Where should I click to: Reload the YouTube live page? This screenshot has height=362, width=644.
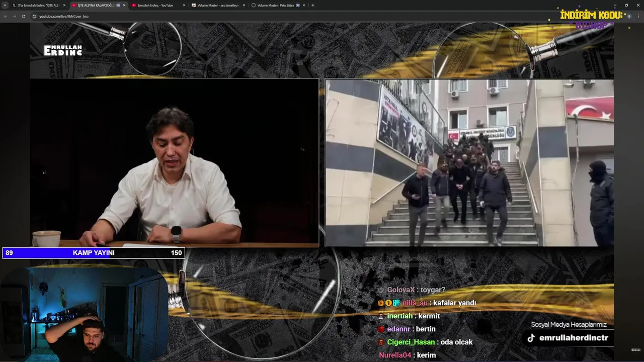(x=23, y=16)
